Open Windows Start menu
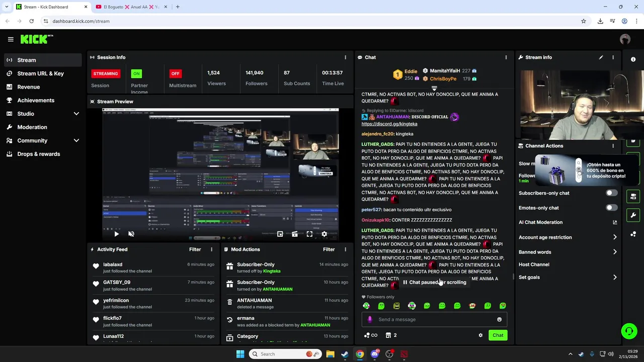 (240, 354)
